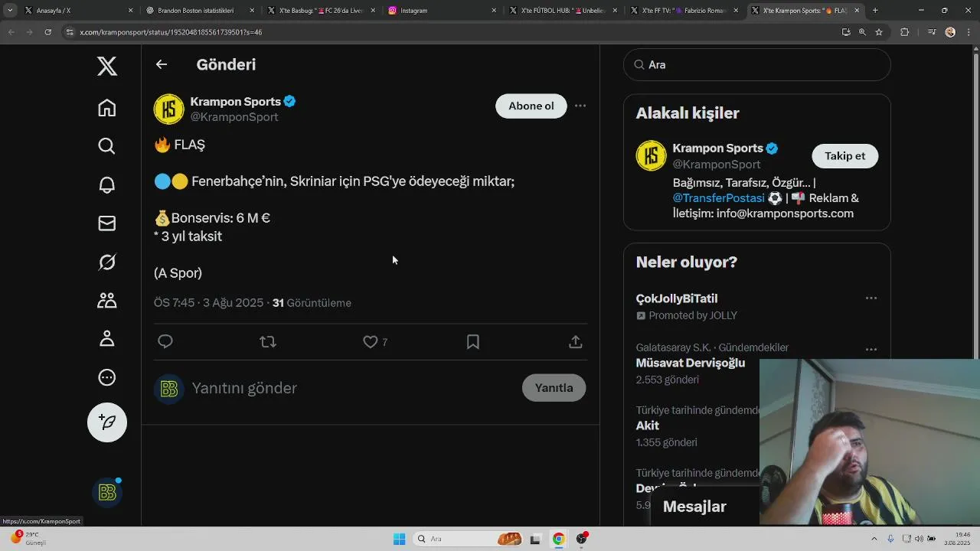The image size is (980, 551).
Task: Reply to the post with comment icon
Action: [165, 341]
